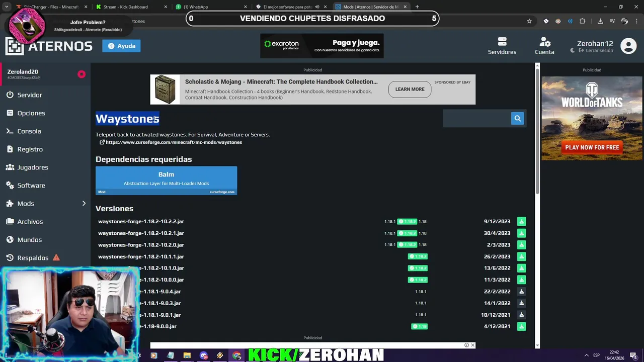Open Chrome downloads icon
The width and height of the screenshot is (644, 362).
(600, 21)
